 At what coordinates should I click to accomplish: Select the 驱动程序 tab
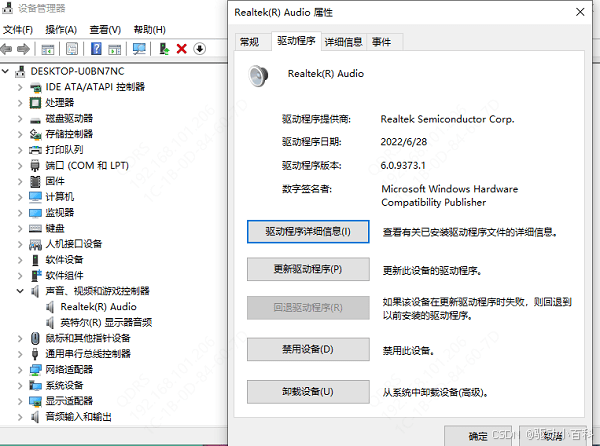click(296, 41)
